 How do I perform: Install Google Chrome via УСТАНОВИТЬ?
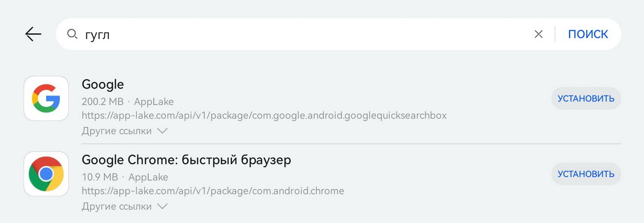[x=586, y=174]
